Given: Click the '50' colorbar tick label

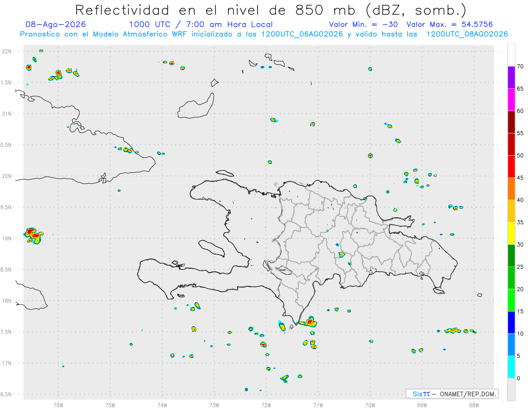Looking at the screenshot, I should (520, 156).
